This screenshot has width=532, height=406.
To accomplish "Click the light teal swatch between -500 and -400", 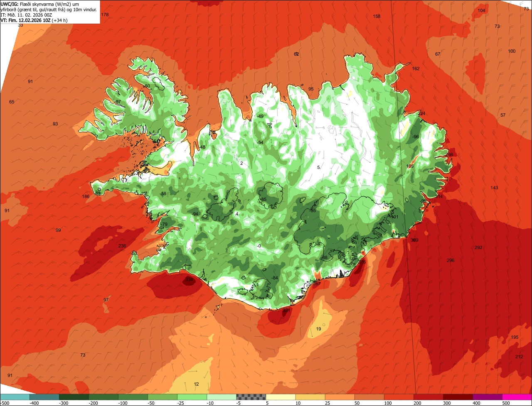I will 15,397.
